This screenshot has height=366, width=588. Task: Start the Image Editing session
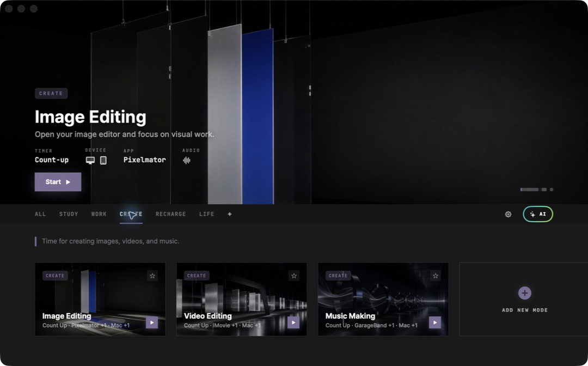58,182
